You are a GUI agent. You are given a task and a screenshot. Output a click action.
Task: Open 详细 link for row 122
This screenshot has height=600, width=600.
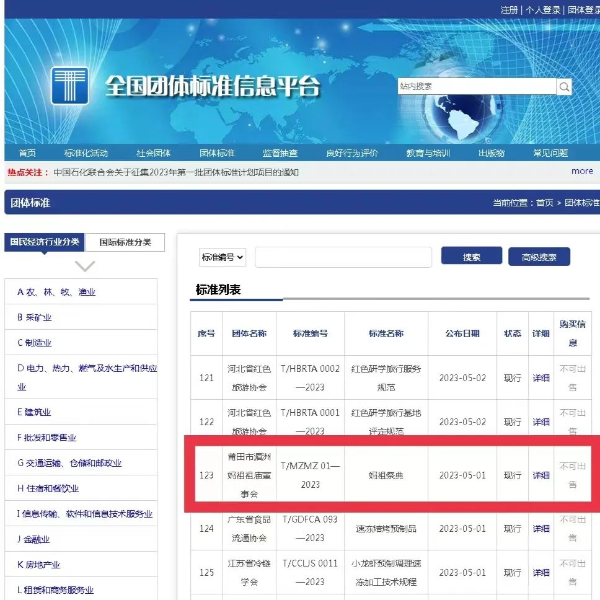pos(541,422)
